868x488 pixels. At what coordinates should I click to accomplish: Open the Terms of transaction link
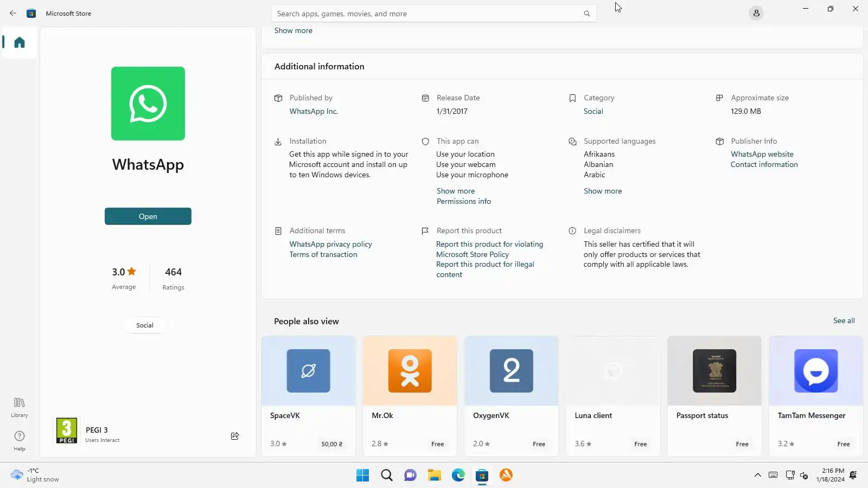(x=323, y=254)
